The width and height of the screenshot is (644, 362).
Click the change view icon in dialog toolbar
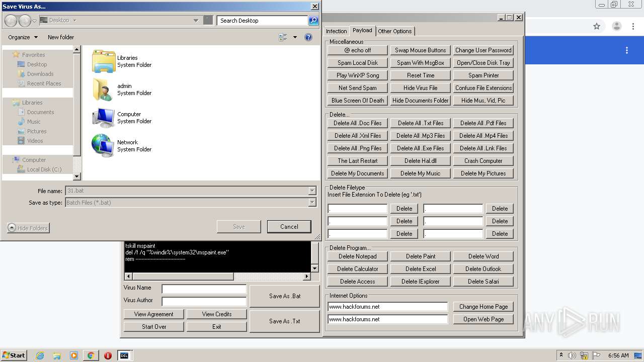(283, 37)
